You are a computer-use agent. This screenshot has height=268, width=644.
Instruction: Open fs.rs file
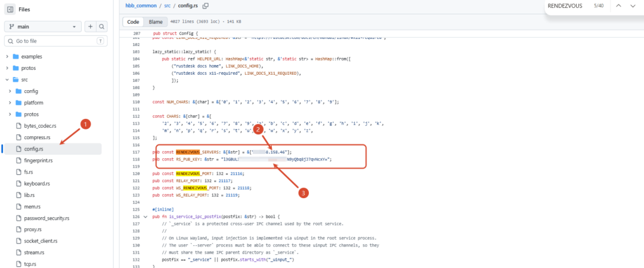click(29, 172)
